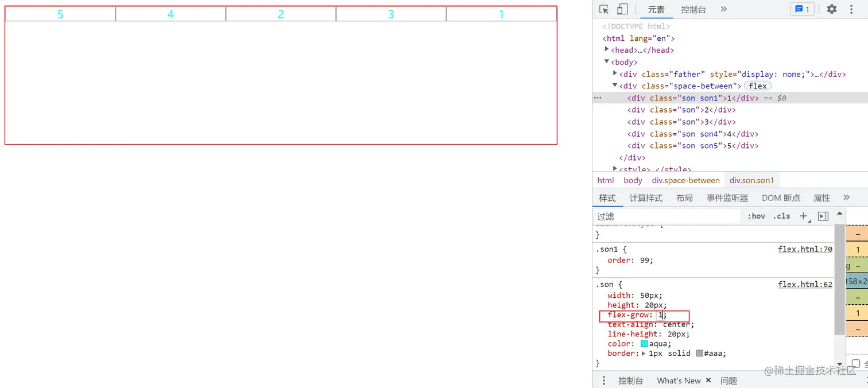Collapse the div class space-between node

615,86
